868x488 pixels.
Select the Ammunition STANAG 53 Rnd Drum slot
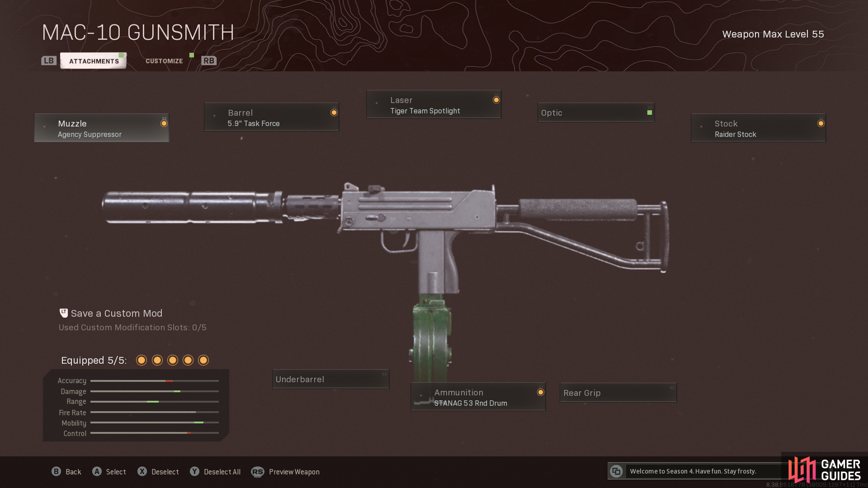478,397
